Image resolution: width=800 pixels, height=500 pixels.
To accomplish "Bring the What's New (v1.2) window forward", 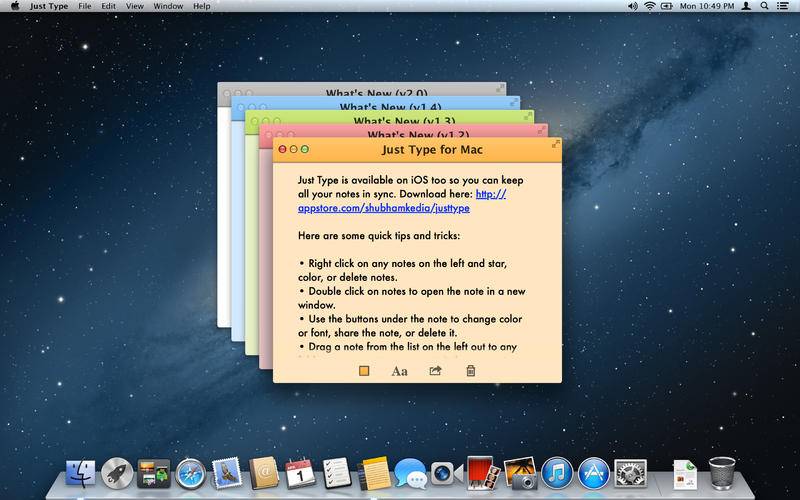I will (418, 134).
